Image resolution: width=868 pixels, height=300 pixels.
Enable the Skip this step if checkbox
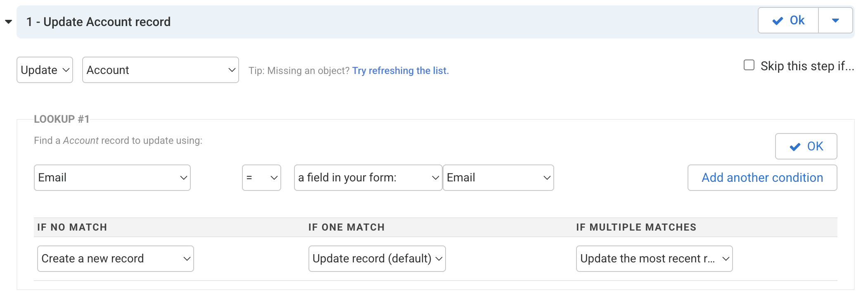click(x=749, y=65)
